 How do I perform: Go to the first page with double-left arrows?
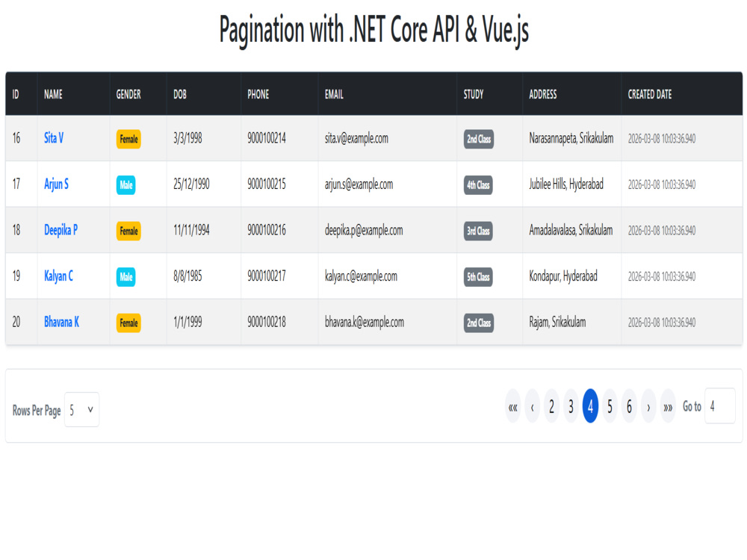click(x=512, y=406)
